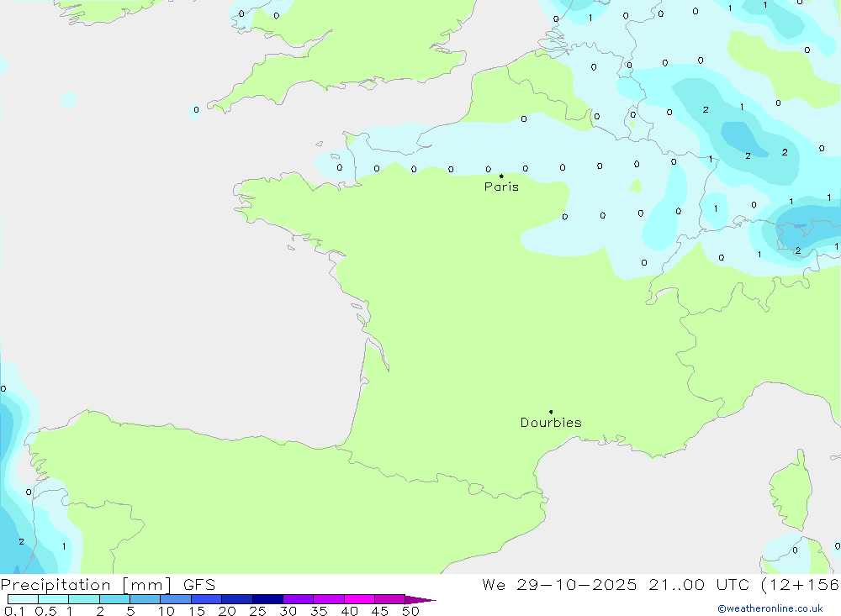Select the 30–35 mm purple legend swatch
Viewport: 841px width, 616px height.
click(x=298, y=599)
